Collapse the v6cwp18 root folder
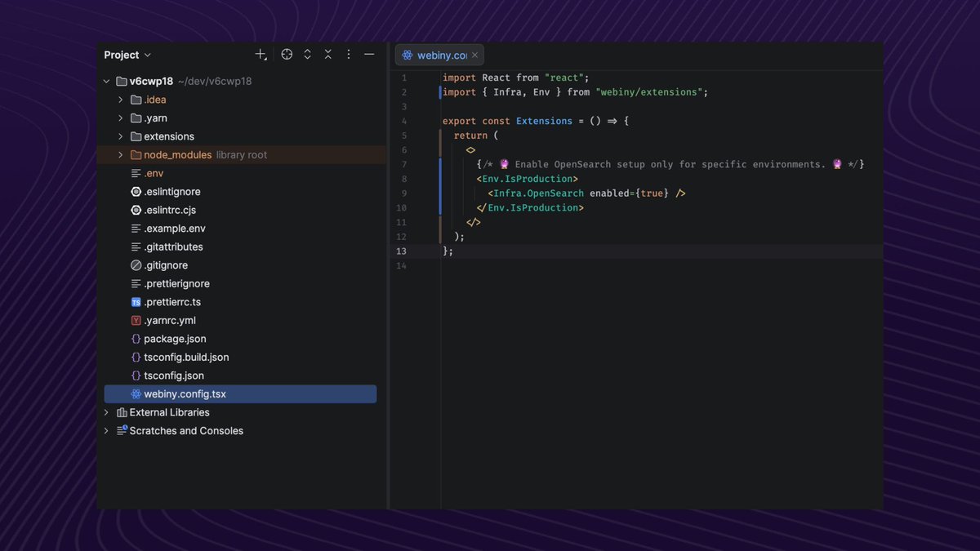 (x=106, y=82)
